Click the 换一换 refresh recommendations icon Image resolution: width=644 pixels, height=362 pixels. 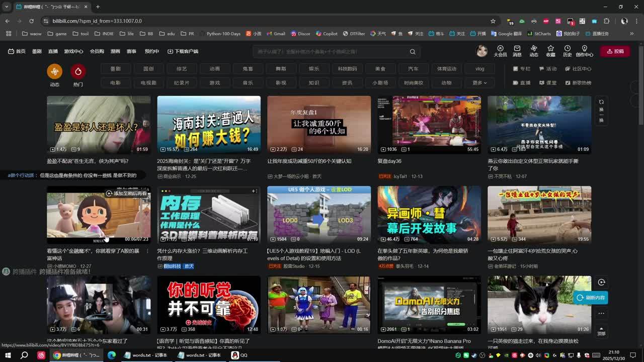(x=601, y=111)
